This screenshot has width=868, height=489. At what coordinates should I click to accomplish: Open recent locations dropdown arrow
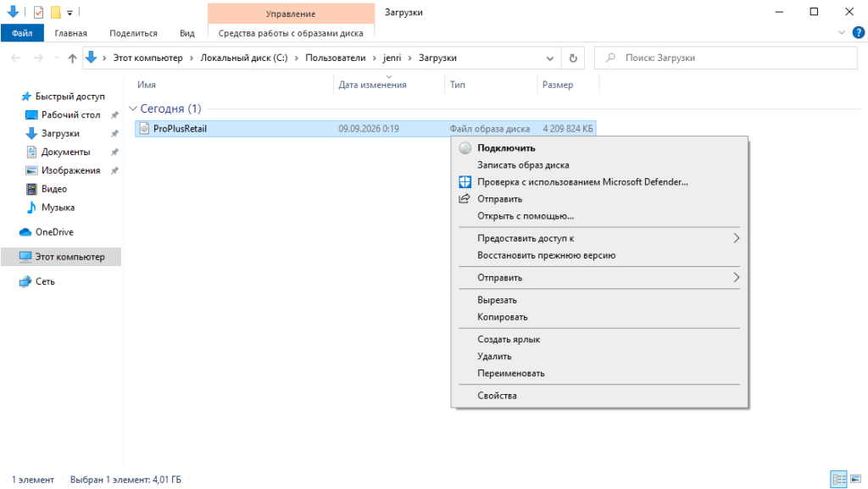coord(57,58)
